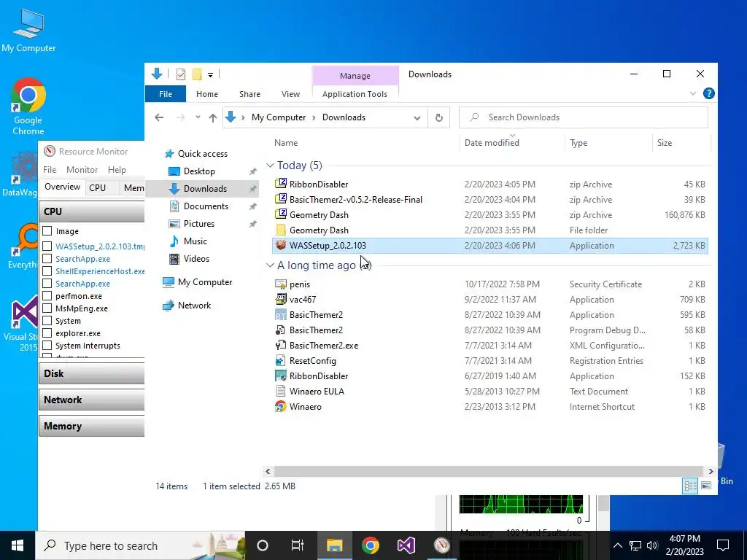
Task: Go up one folder level arrow
Action: point(213,117)
